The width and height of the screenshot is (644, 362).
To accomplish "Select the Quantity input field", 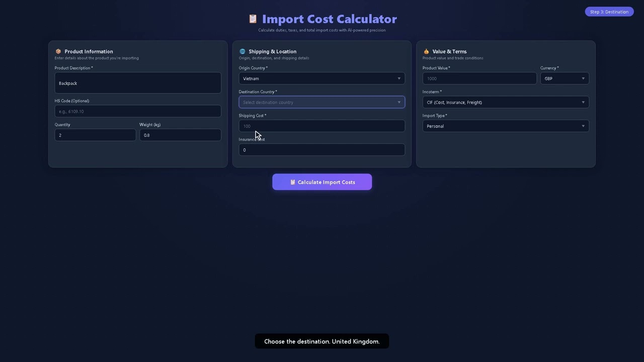I will (96, 135).
